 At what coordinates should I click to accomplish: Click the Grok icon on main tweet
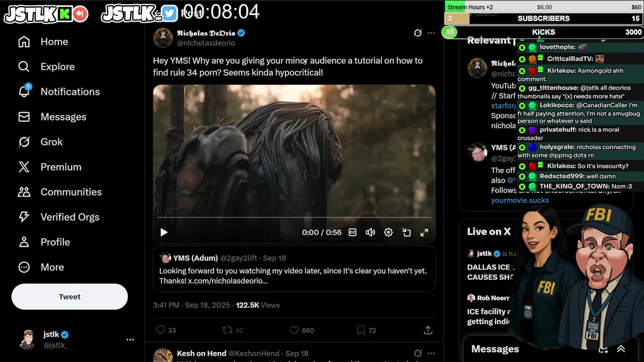[x=418, y=33]
